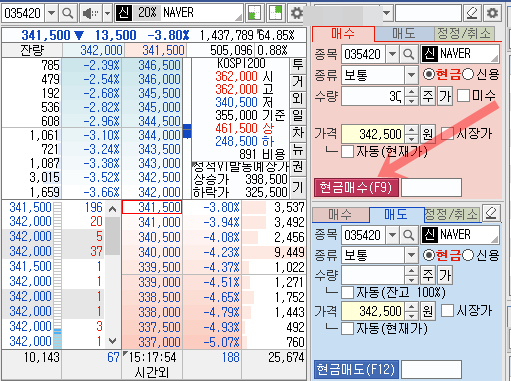
Task: Click the 투 side tab button
Action: click(x=298, y=65)
